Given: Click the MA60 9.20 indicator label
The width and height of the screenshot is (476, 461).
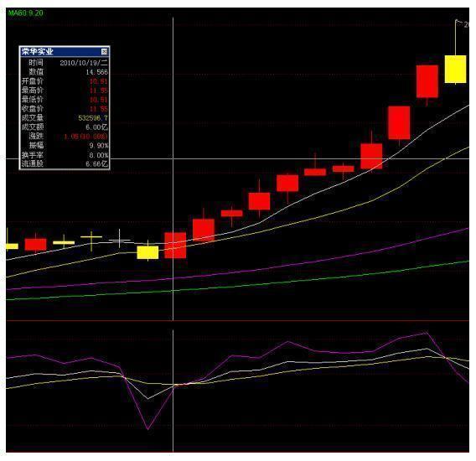Looking at the screenshot, I should [x=25, y=13].
